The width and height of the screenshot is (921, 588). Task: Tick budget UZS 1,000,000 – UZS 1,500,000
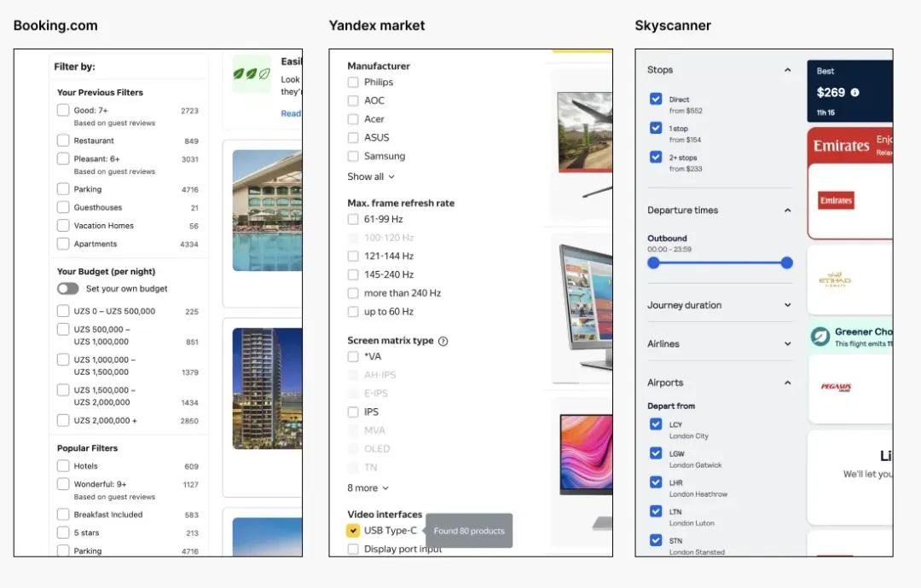click(x=63, y=360)
